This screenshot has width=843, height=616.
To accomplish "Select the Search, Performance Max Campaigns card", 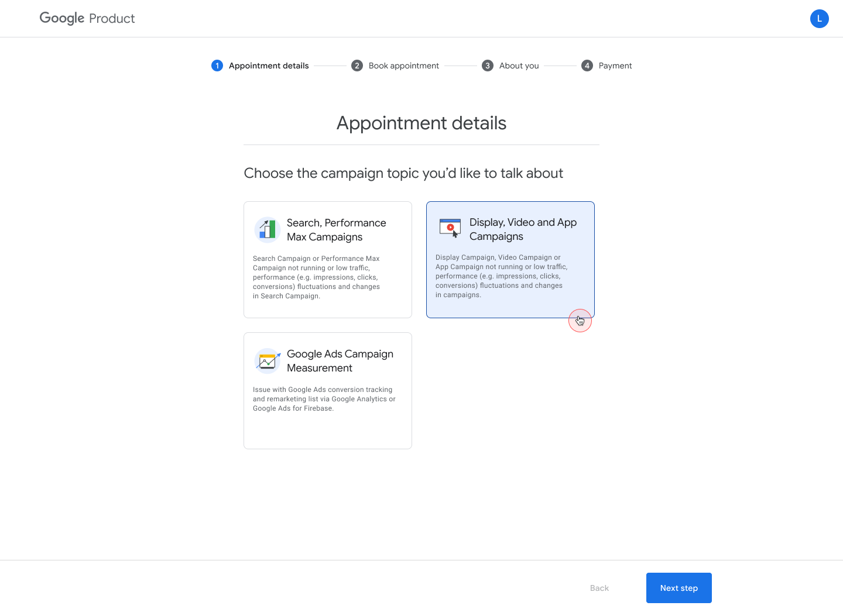I will [328, 260].
